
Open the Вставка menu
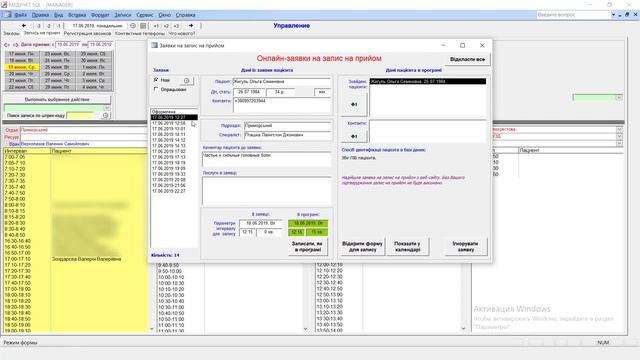(x=77, y=15)
